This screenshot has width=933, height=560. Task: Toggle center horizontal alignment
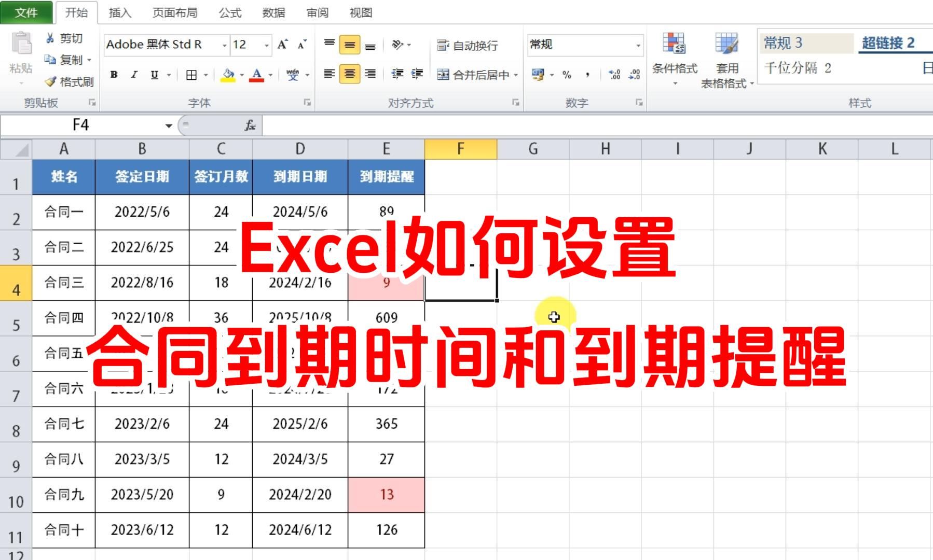click(350, 74)
